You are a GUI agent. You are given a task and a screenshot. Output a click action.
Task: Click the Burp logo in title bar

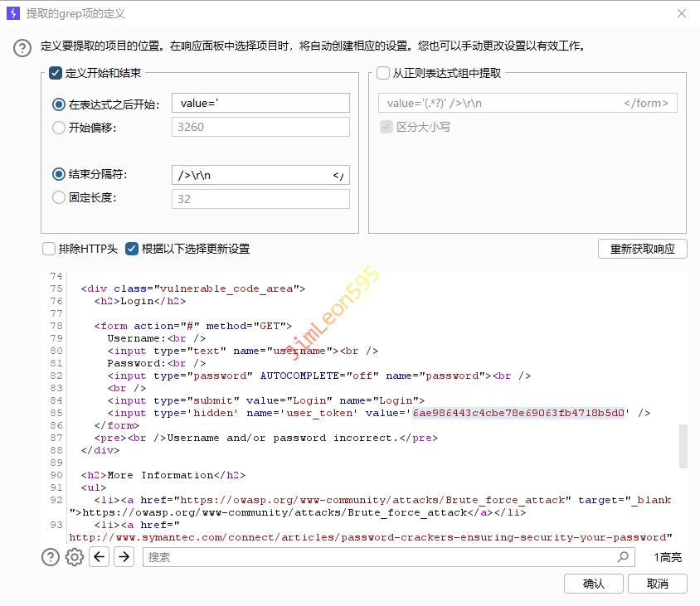[13, 13]
